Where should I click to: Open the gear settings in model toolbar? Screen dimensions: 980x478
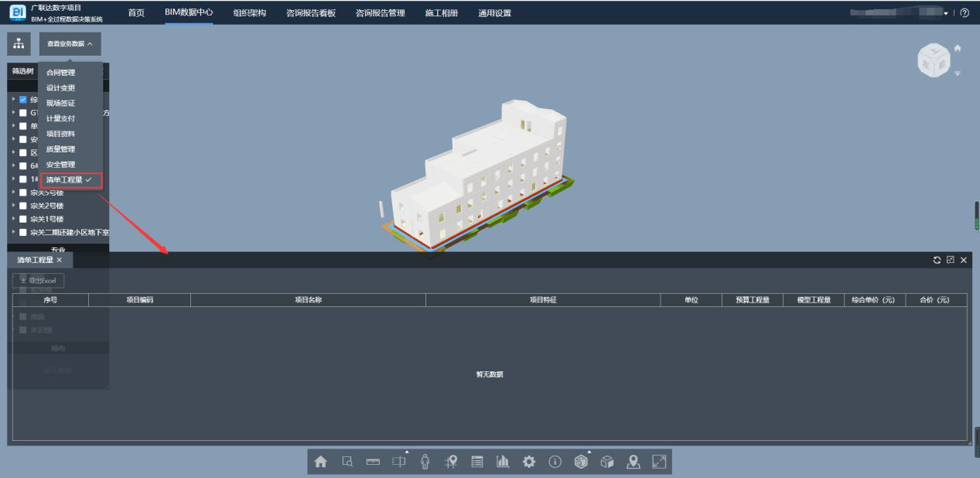(x=529, y=462)
